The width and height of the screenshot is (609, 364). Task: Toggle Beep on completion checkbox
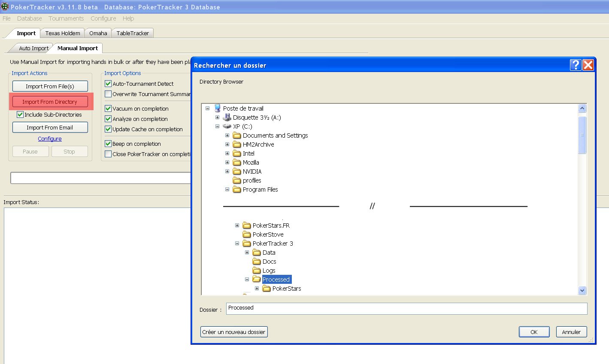pos(108,144)
